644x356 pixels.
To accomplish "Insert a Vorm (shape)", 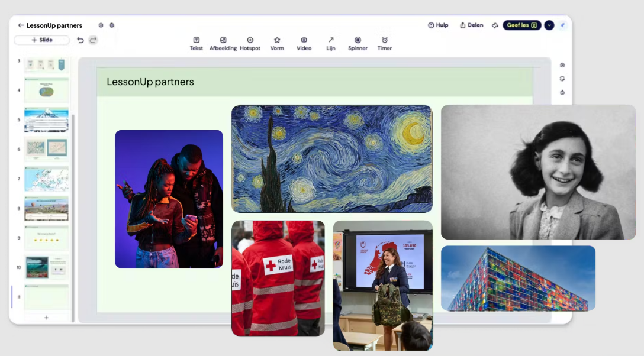I will [277, 44].
